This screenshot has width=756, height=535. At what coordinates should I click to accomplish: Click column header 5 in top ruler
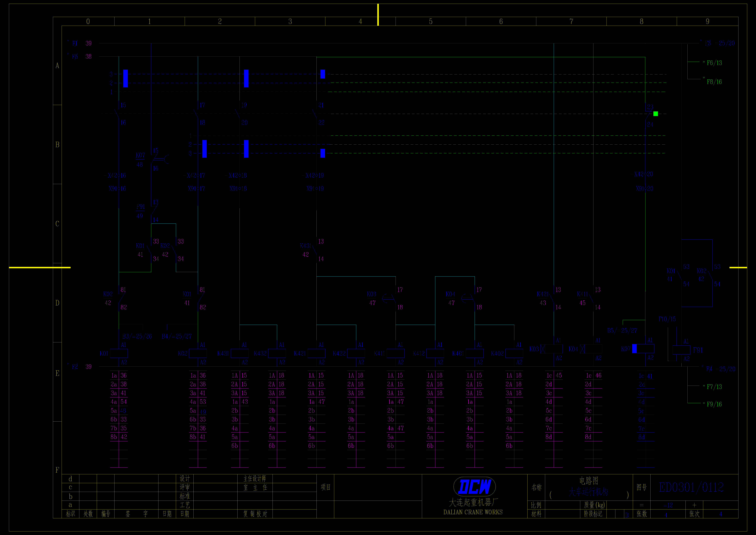point(431,21)
